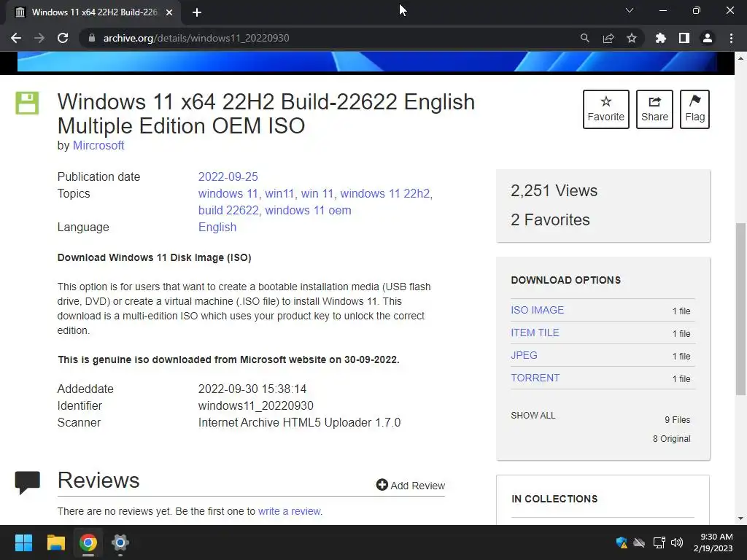Click the '8 Original' files link
The height and width of the screenshot is (560, 747).
pos(671,438)
